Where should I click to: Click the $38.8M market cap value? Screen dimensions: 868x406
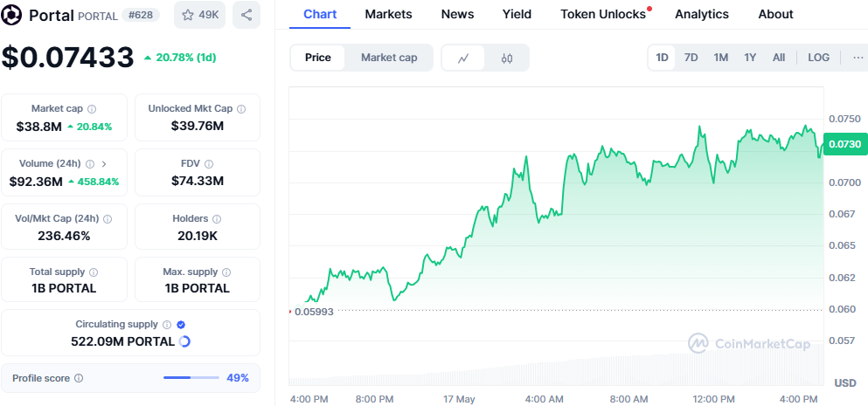pyautogui.click(x=38, y=127)
